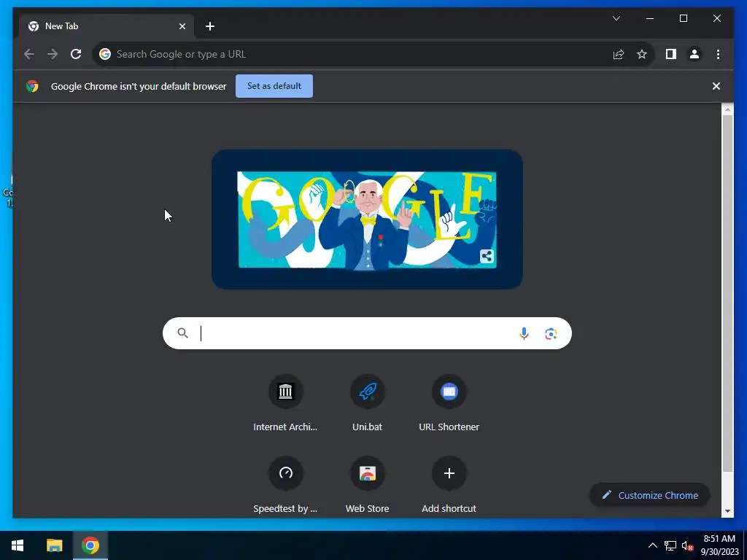Show hidden system tray icons

[653, 545]
